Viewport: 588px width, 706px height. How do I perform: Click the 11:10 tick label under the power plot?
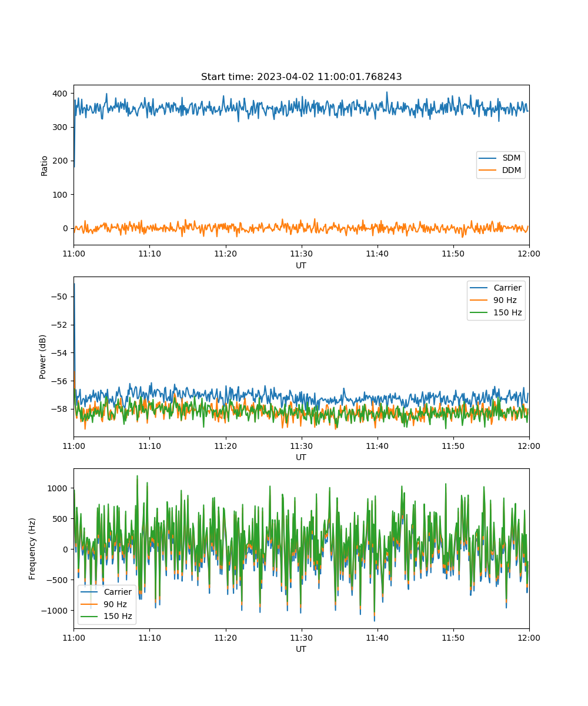point(149,445)
